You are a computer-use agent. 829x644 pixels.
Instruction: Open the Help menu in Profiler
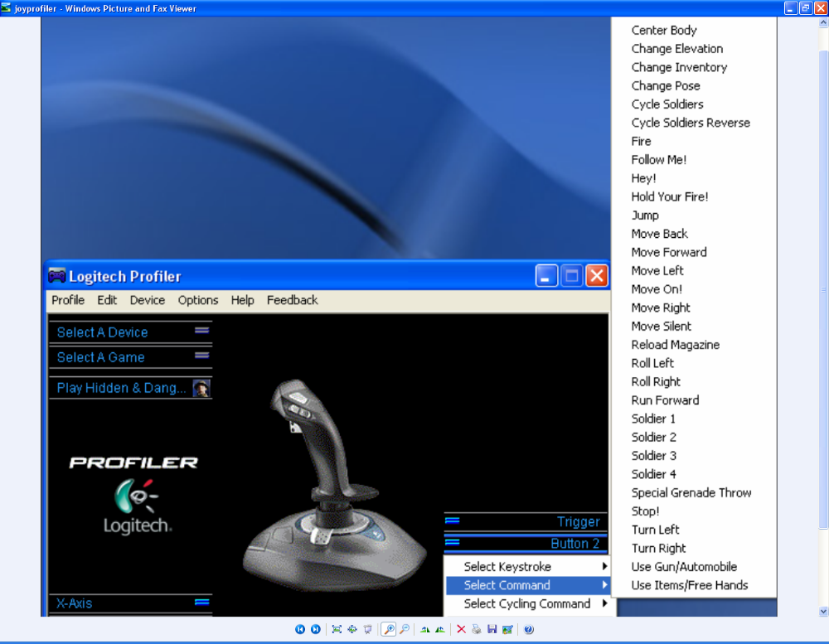pyautogui.click(x=243, y=300)
